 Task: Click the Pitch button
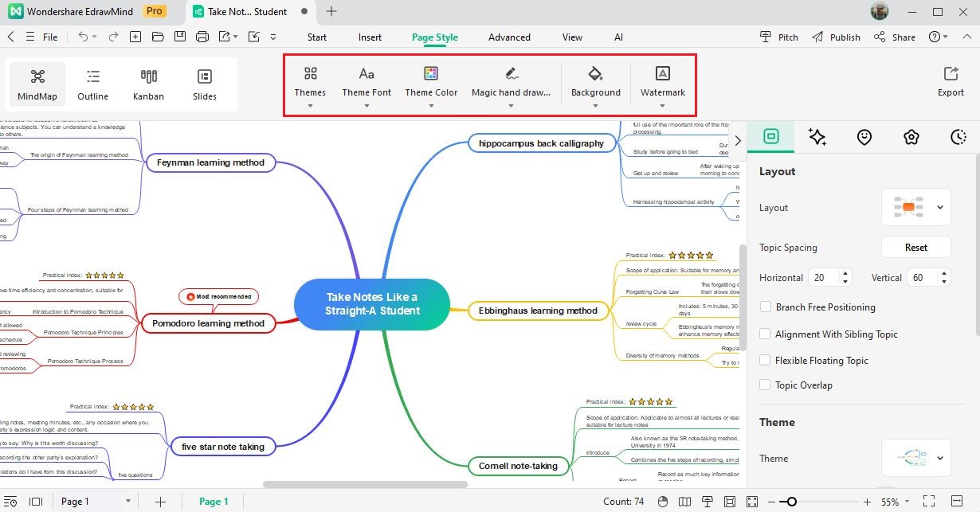(x=778, y=37)
